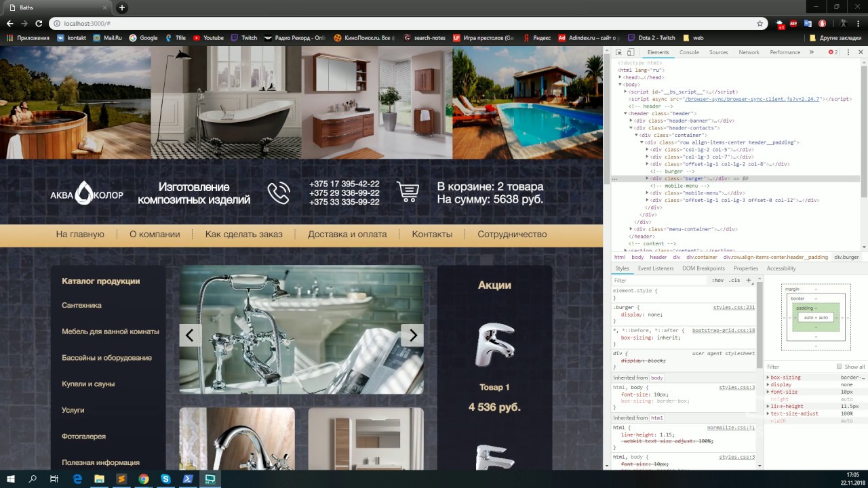This screenshot has width=868, height=488.
Task: Close the DevTools panel
Action: click(859, 52)
